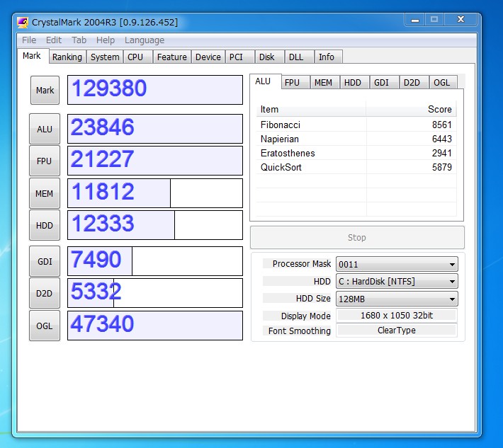Show the GDI results tab
Screen dimensions: 503x448
384,82
